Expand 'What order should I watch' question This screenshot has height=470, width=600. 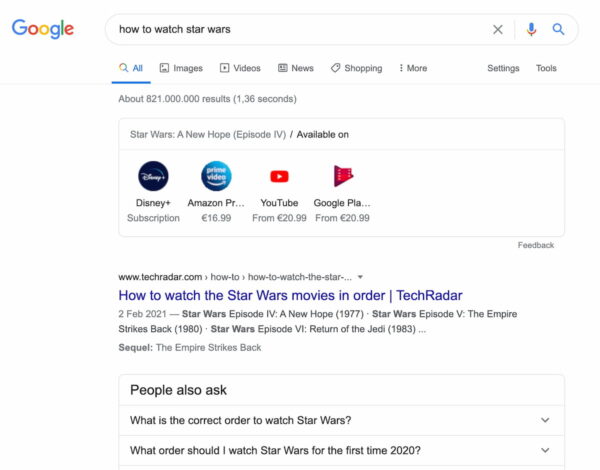[x=341, y=450]
